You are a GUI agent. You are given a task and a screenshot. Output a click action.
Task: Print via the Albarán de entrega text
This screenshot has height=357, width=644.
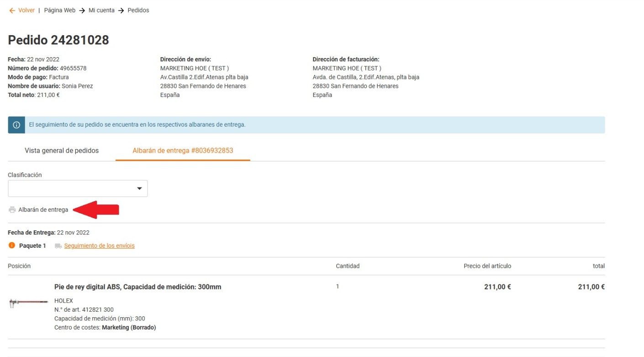click(43, 210)
